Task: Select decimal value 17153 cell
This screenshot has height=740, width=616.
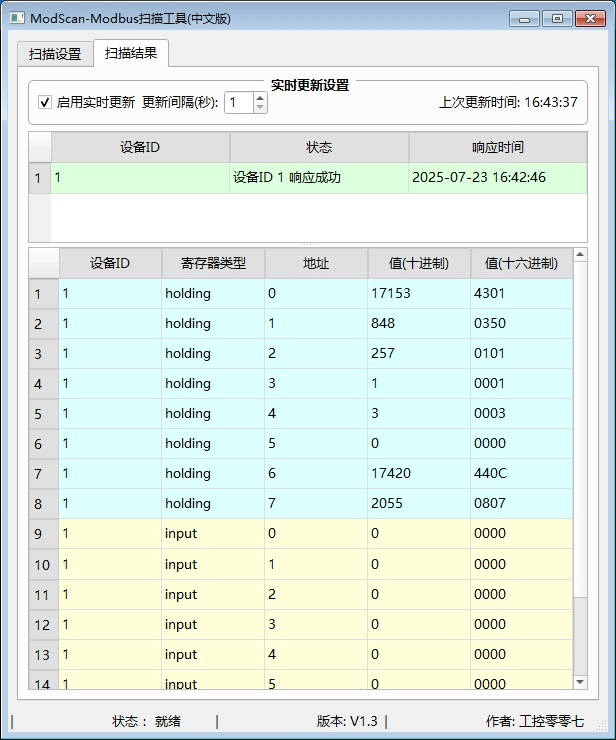Action: [x=419, y=294]
